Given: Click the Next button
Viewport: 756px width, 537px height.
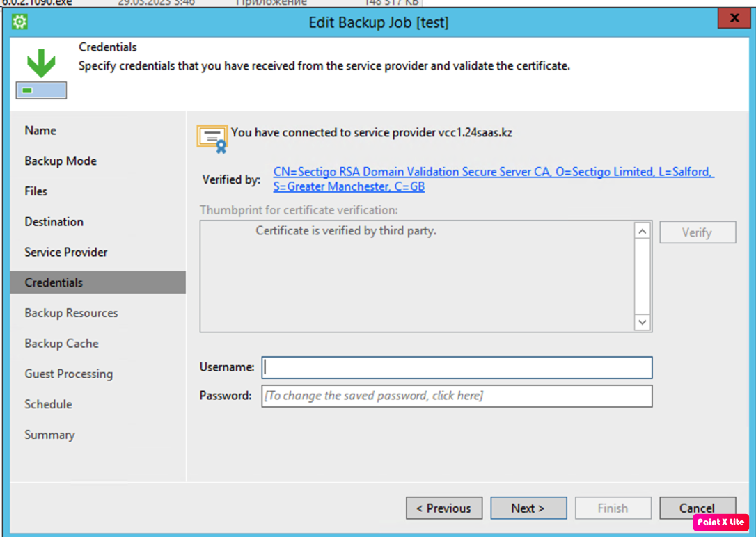Looking at the screenshot, I should coord(528,508).
